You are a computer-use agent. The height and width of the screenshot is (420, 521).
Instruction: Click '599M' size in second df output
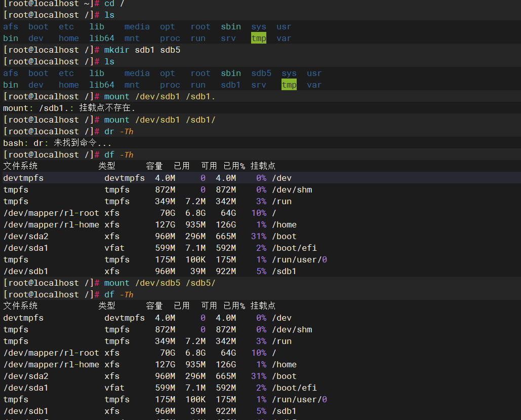coord(165,388)
